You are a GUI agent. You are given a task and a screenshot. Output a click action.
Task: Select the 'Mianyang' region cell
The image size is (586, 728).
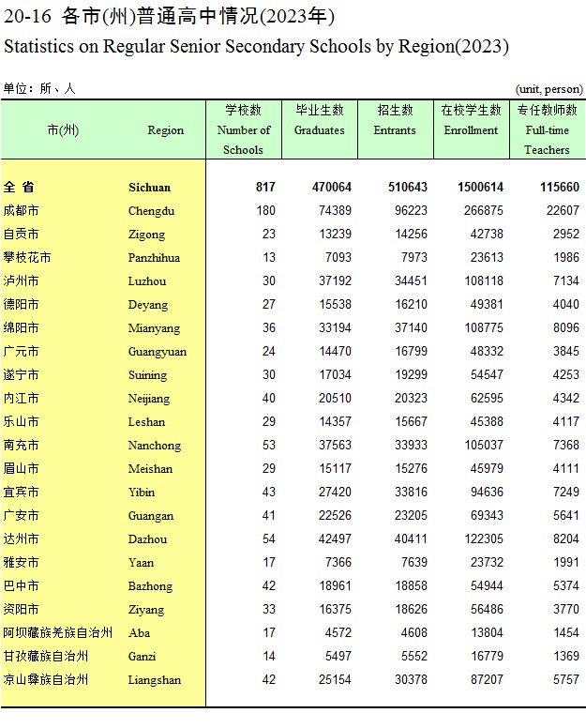(154, 328)
